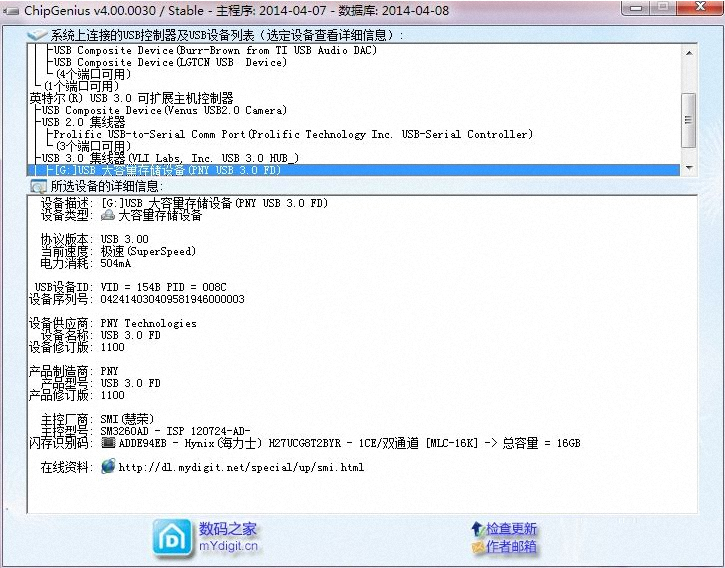Click the USB 3.00 protocol version value
The width and height of the screenshot is (725, 568).
click(x=124, y=239)
